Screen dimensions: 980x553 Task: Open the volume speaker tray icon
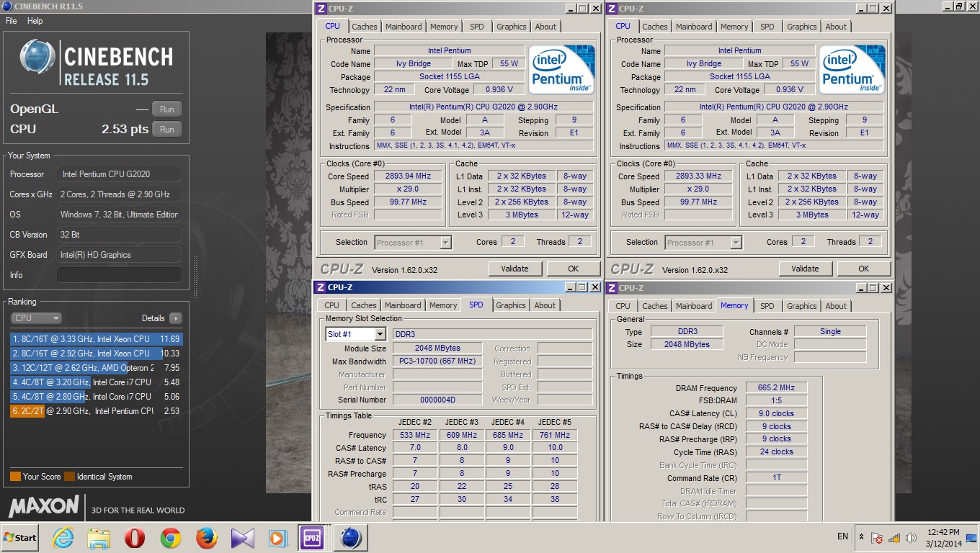[x=912, y=538]
